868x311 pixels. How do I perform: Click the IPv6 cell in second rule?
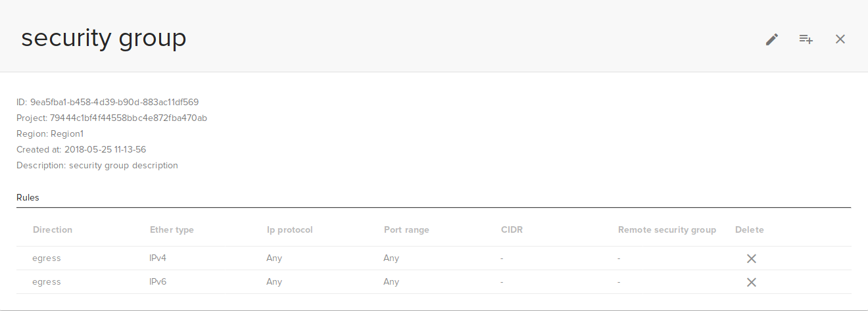(158, 282)
